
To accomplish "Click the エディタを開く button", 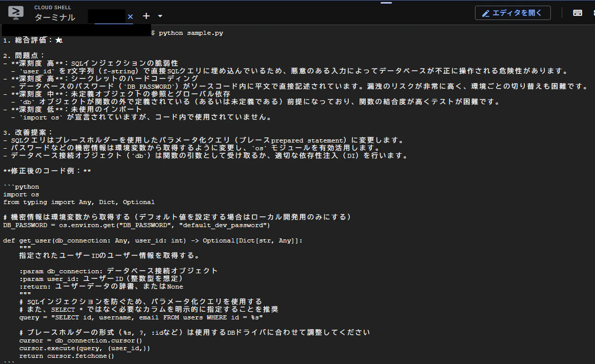I will tap(512, 13).
